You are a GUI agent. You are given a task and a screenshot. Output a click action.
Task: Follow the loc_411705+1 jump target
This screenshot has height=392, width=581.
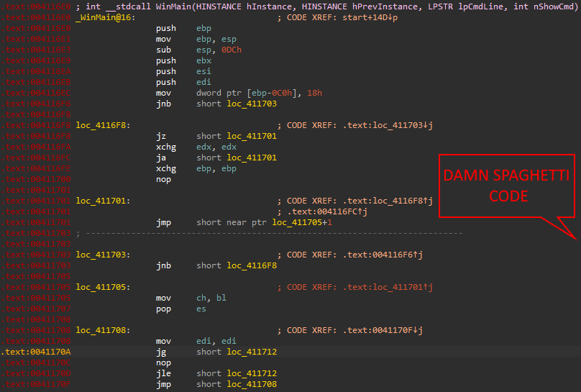pos(302,222)
